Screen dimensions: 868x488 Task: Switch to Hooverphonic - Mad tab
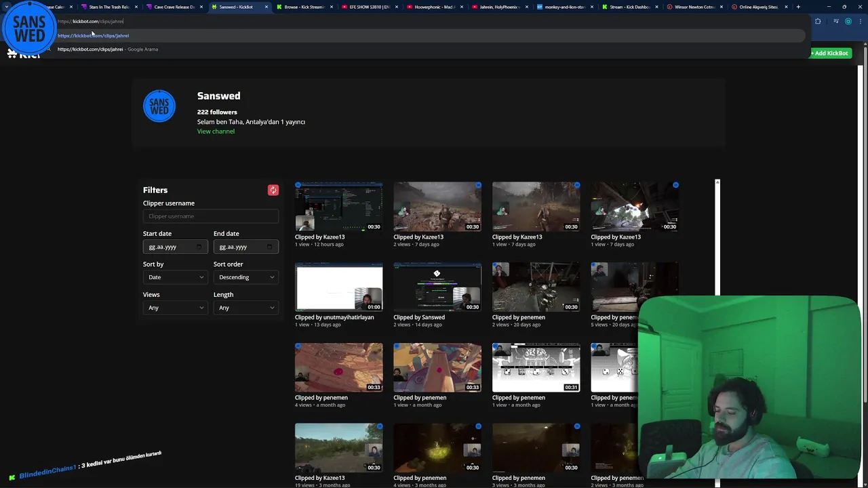434,7
